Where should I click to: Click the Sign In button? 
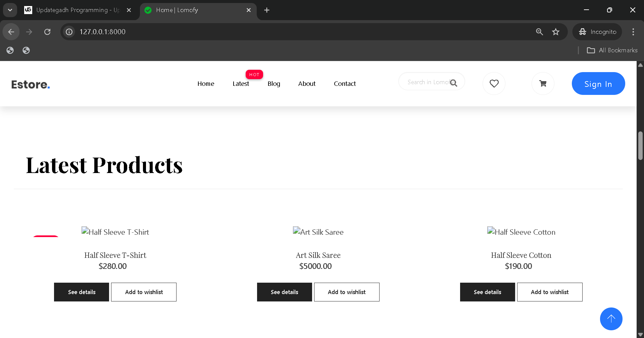click(598, 83)
